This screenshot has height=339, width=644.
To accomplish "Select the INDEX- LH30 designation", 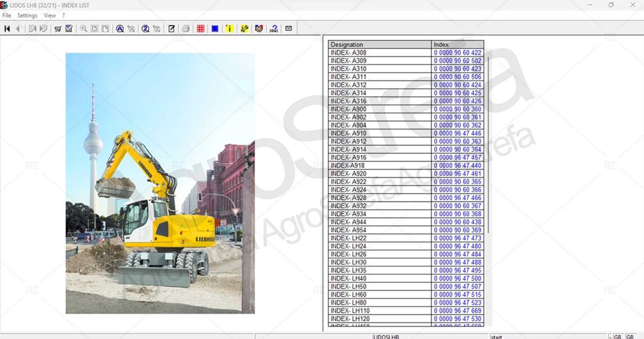I will coord(348,262).
